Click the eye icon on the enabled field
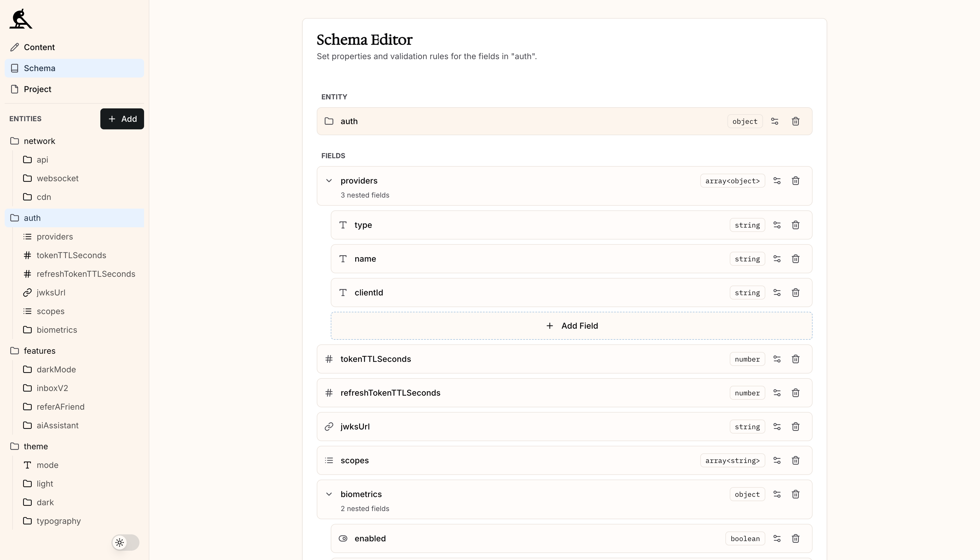This screenshot has height=560, width=980. click(x=343, y=538)
